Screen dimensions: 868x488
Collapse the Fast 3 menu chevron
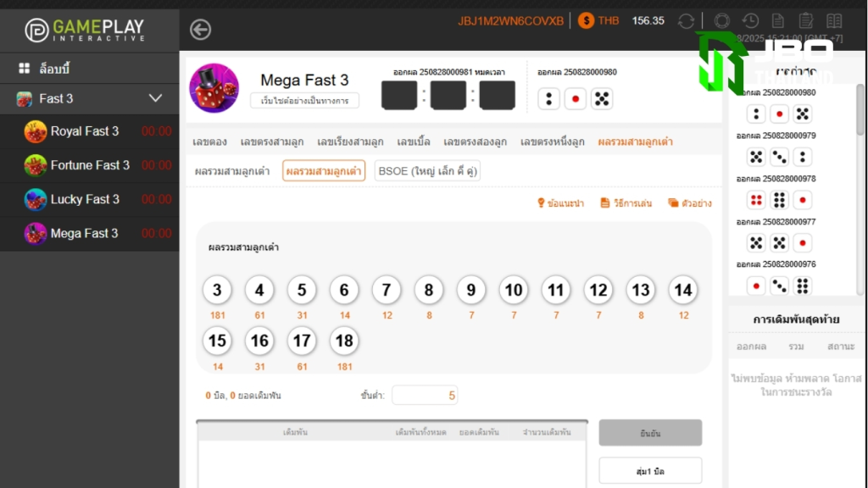click(156, 98)
